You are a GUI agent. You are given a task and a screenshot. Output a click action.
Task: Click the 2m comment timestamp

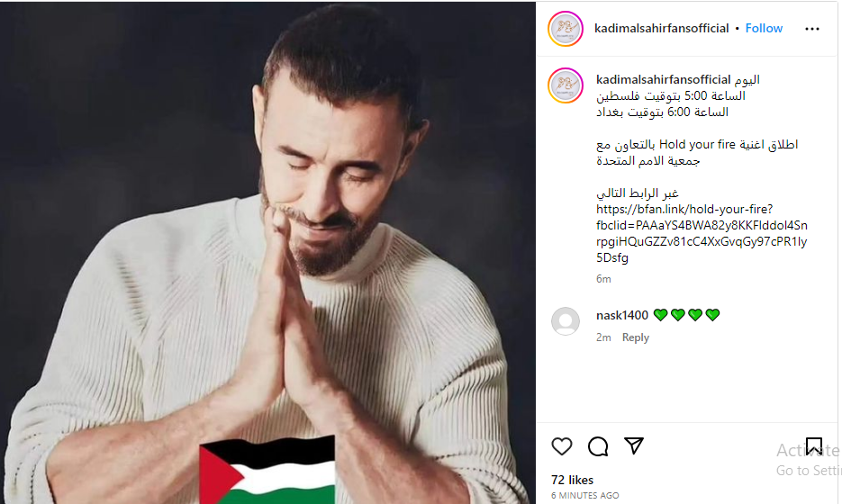(x=603, y=337)
